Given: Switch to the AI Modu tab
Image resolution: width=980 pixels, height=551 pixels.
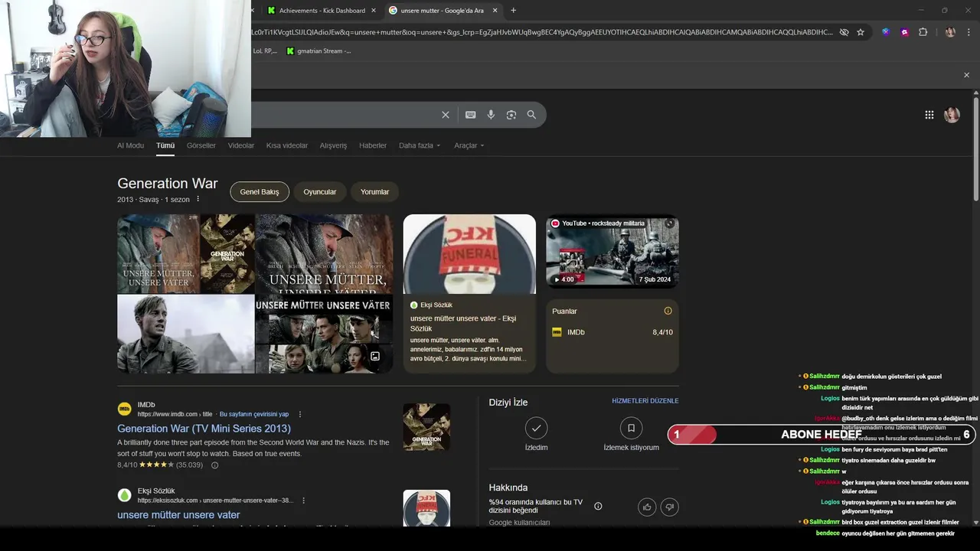Looking at the screenshot, I should click(x=130, y=145).
